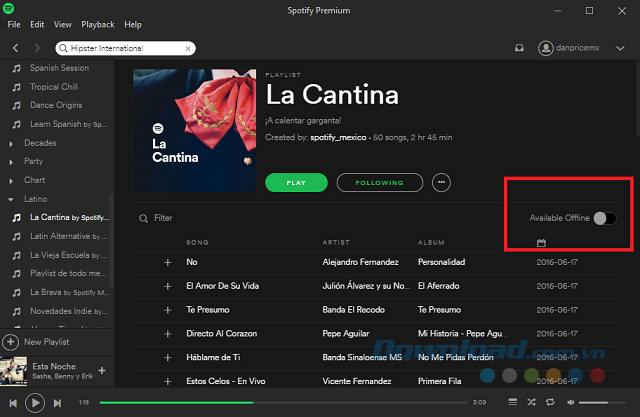
Task: Skip to the next track
Action: coord(58,403)
